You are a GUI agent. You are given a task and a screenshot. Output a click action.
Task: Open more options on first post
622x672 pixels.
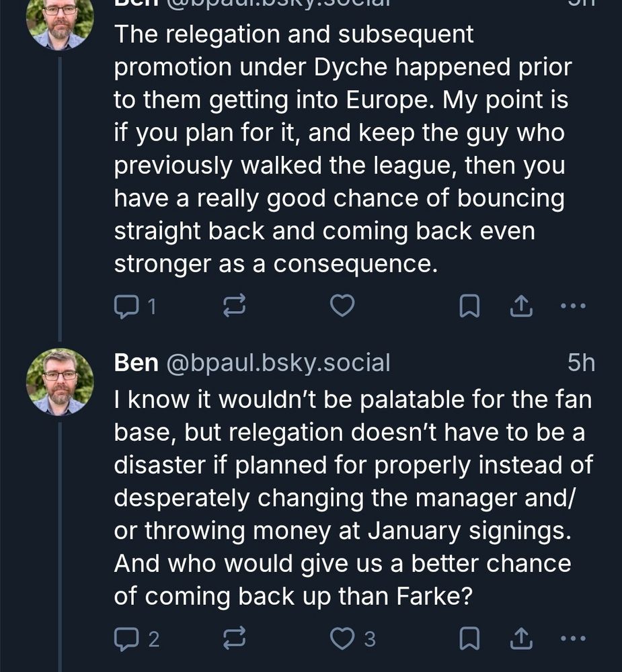tap(573, 307)
